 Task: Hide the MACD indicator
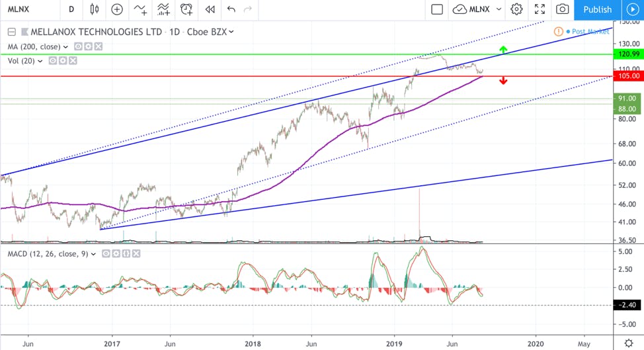[106, 254]
